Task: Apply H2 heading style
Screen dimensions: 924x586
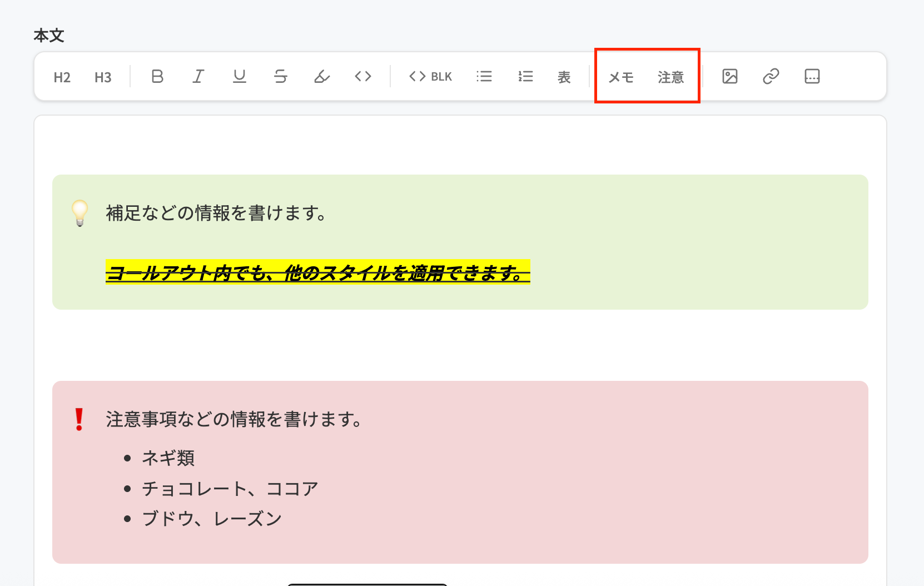Action: (x=62, y=77)
